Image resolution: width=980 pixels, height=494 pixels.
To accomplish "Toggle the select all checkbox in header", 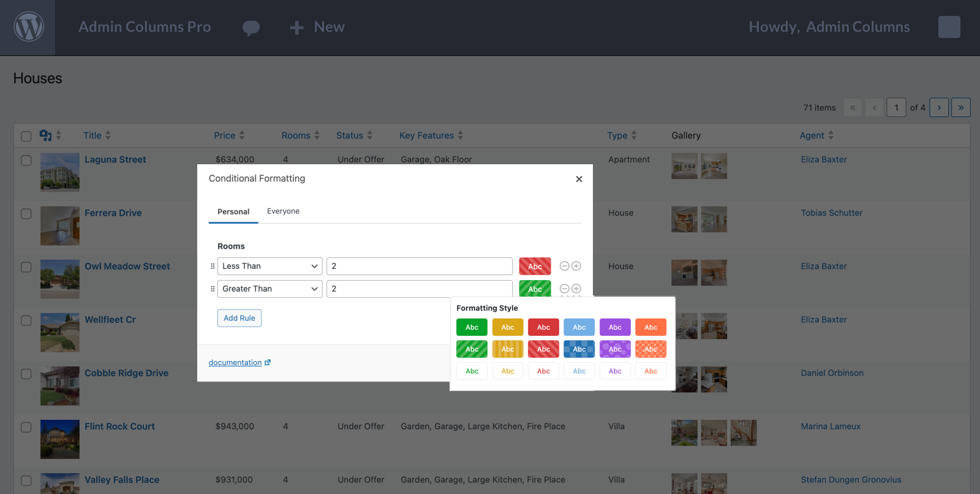I will (x=26, y=136).
